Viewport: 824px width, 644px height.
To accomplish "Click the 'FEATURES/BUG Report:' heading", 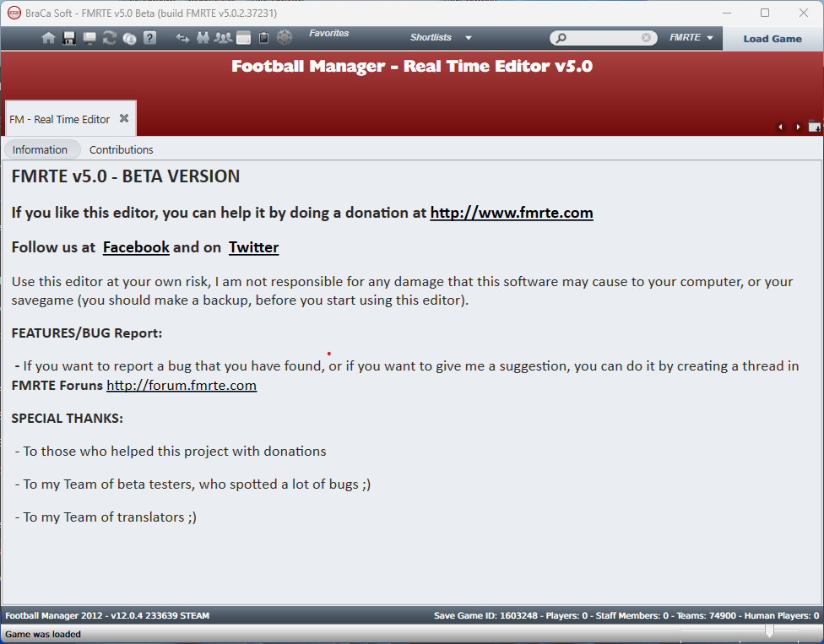I will (x=87, y=333).
